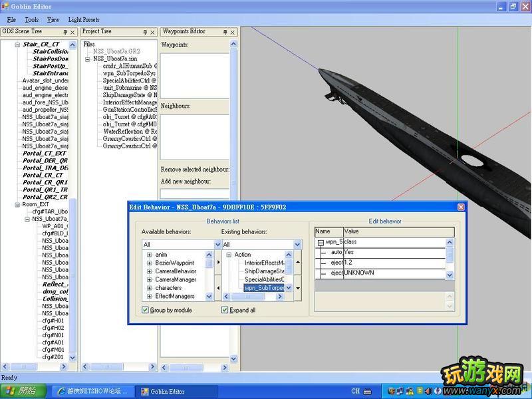Open the Available behaviors filter dropdown
Screen dimensions: 532x399
click(217, 245)
